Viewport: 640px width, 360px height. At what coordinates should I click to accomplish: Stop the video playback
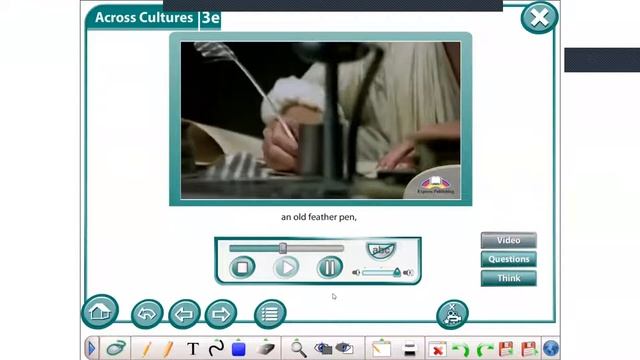[x=242, y=268]
